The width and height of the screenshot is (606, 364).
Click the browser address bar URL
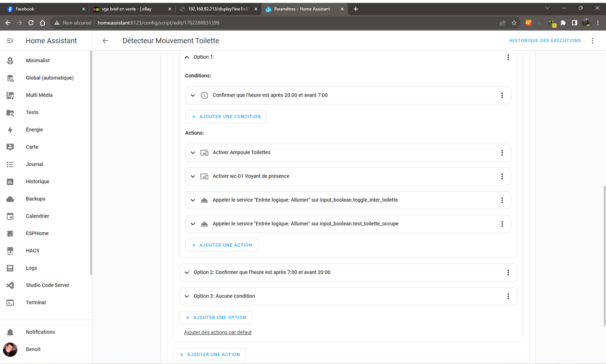click(x=159, y=23)
